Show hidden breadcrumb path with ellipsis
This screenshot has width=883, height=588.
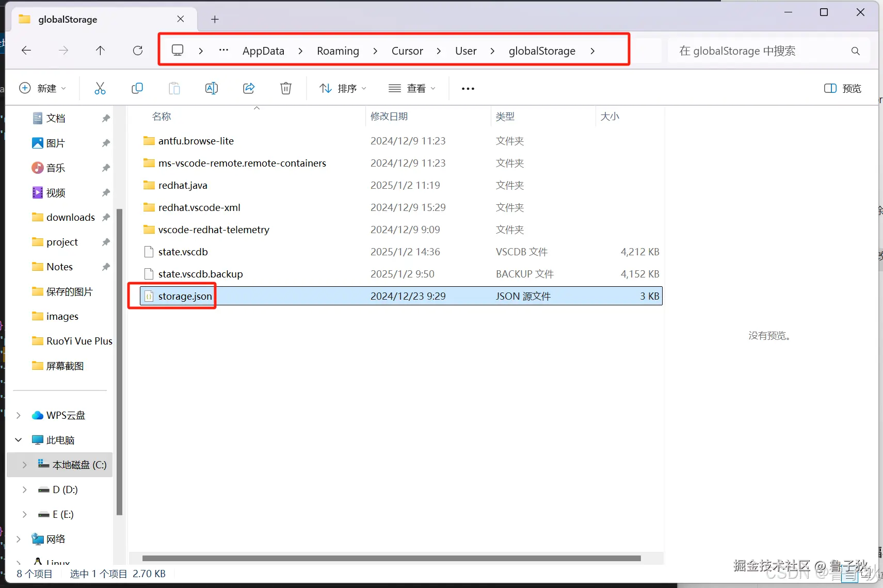(223, 50)
